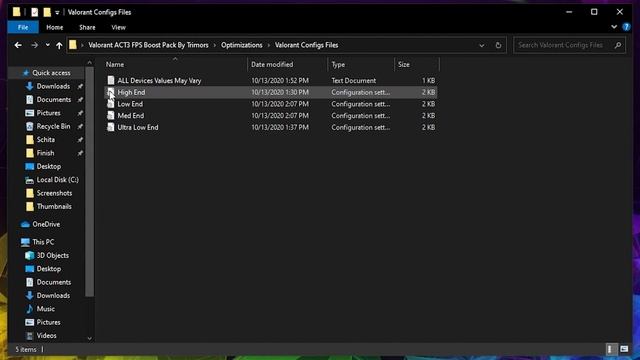The height and width of the screenshot is (360, 640).
Task: Select This PC in navigation pane
Action: click(x=43, y=242)
